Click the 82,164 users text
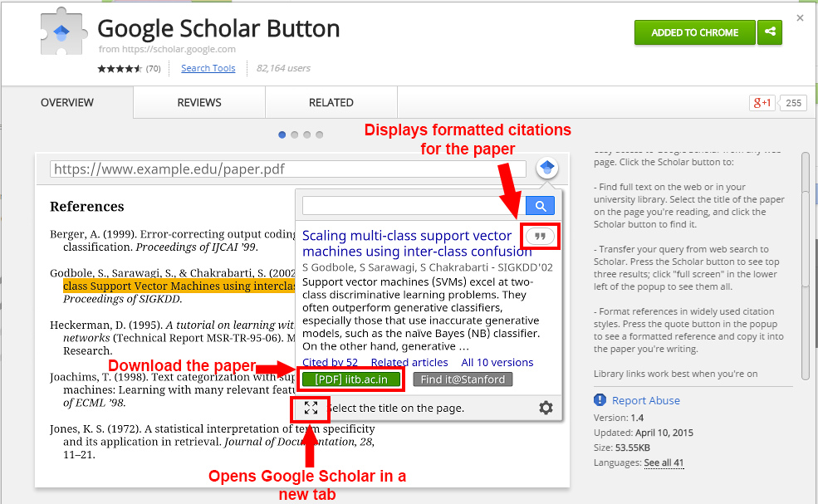818x504 pixels. click(x=283, y=68)
